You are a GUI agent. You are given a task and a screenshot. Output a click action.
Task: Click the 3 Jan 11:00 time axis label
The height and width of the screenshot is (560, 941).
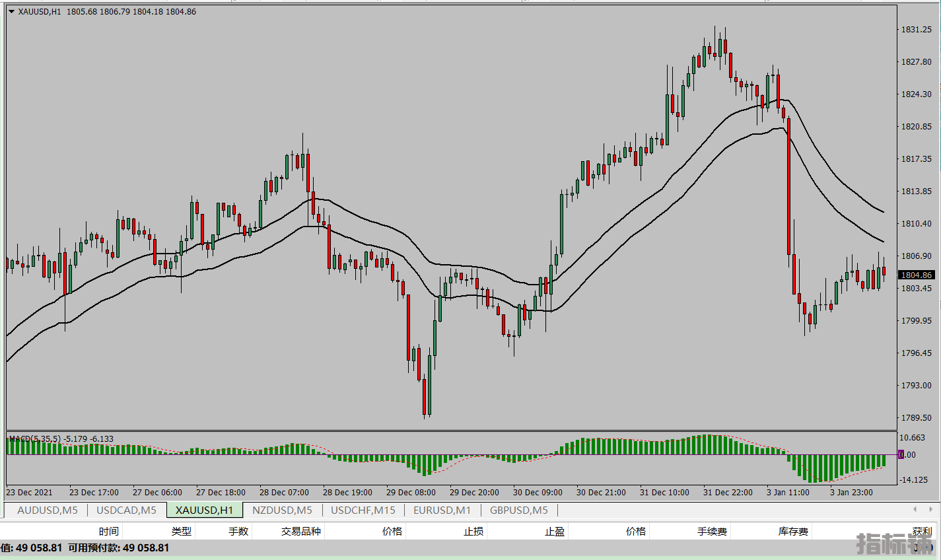click(x=788, y=492)
